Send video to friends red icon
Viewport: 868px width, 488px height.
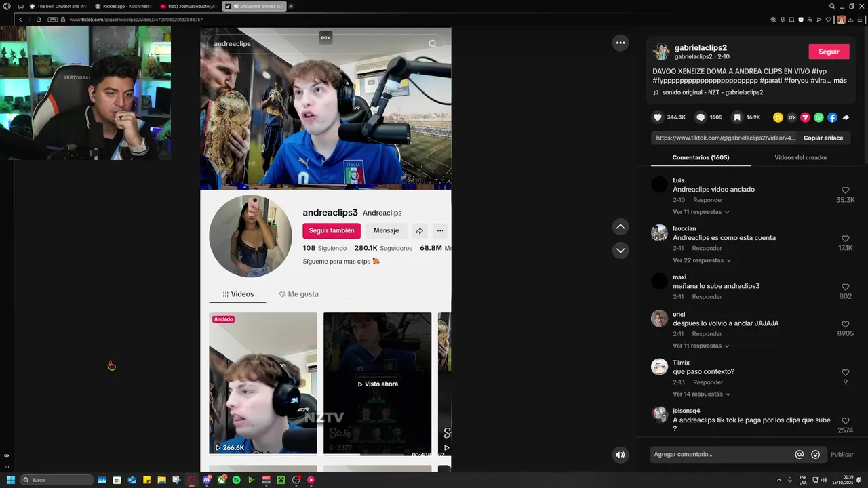click(x=805, y=117)
